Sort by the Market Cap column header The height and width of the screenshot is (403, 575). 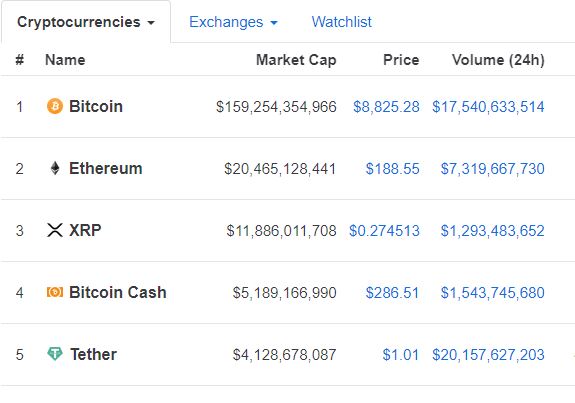pos(296,60)
